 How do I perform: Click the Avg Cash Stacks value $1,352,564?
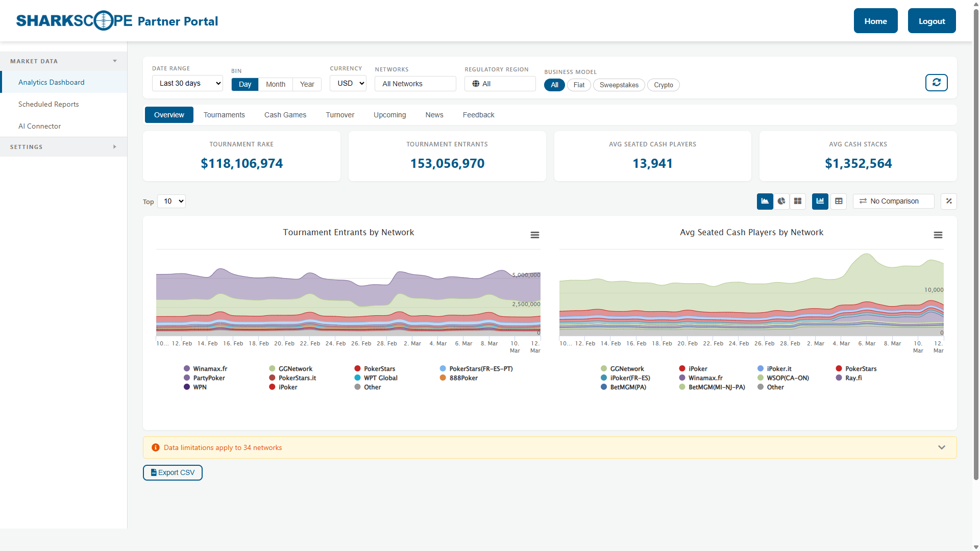point(858,163)
